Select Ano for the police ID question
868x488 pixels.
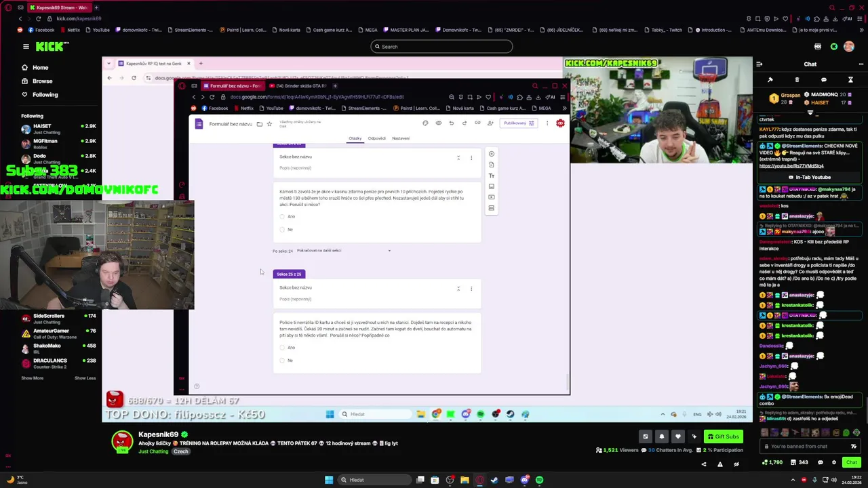(282, 348)
